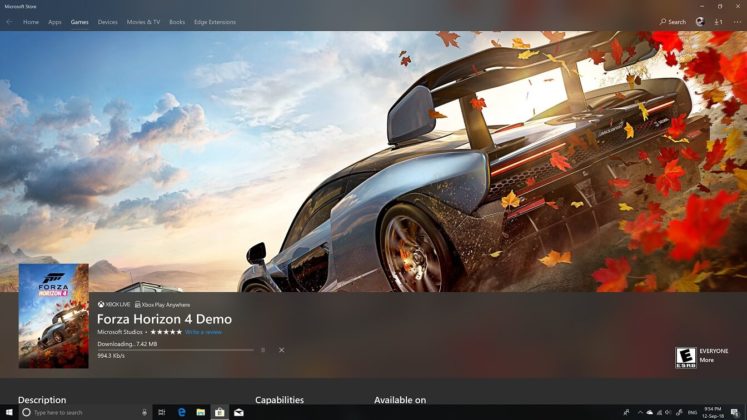
Task: Click the '994.3 Kb/s' speed text
Action: [111, 356]
